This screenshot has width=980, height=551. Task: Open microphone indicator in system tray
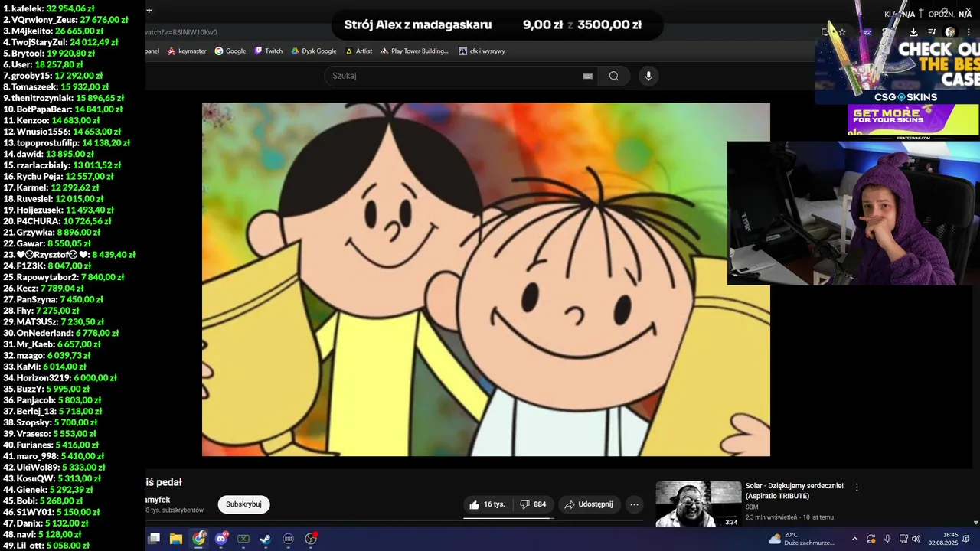(x=887, y=539)
